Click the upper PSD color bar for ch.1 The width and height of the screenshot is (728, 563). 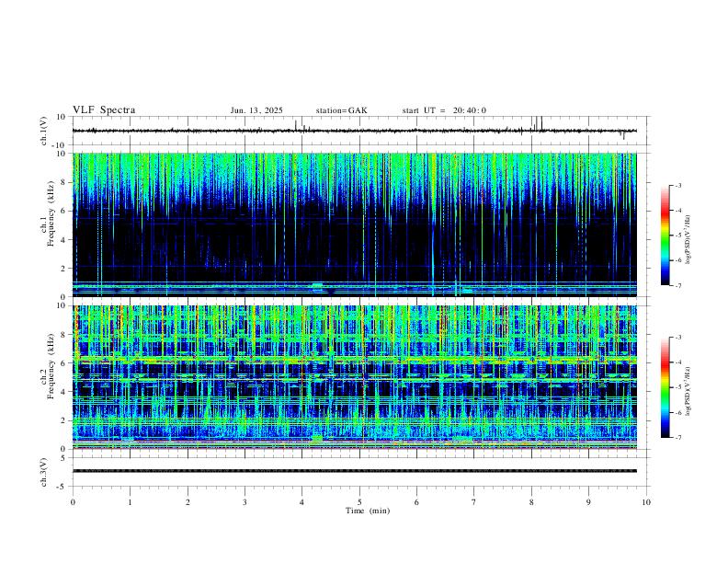(665, 236)
